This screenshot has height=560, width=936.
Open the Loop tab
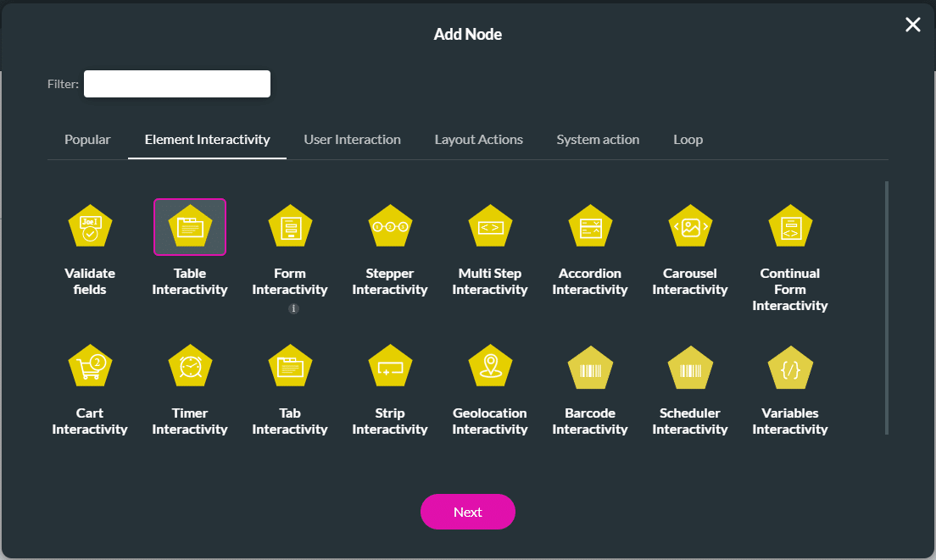click(x=688, y=139)
